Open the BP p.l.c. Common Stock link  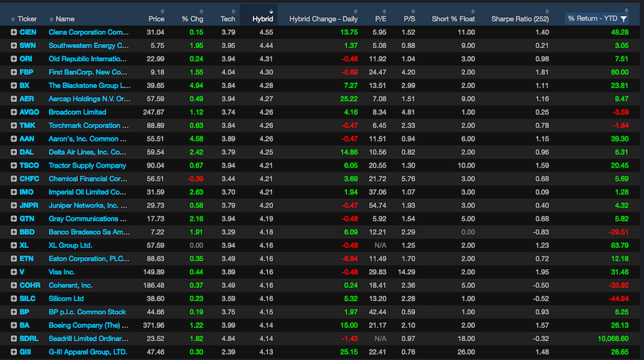click(x=87, y=312)
